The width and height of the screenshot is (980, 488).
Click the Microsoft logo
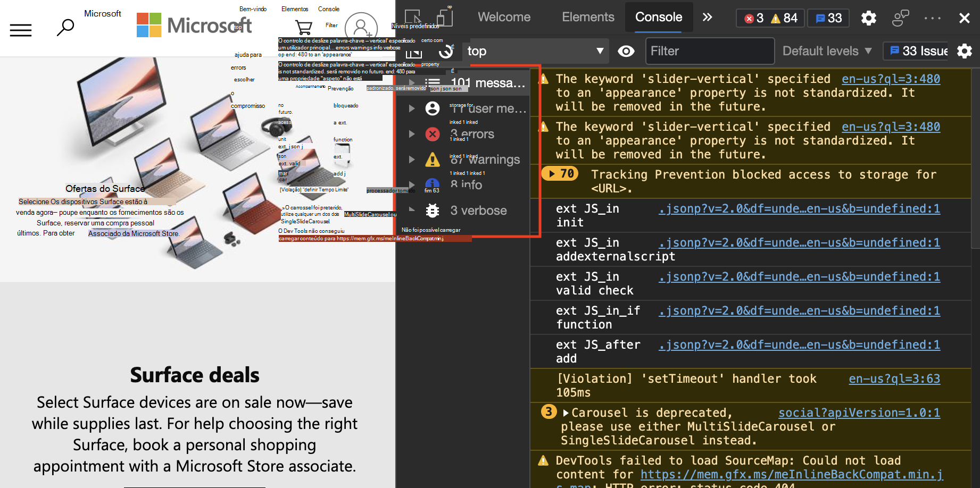(194, 25)
